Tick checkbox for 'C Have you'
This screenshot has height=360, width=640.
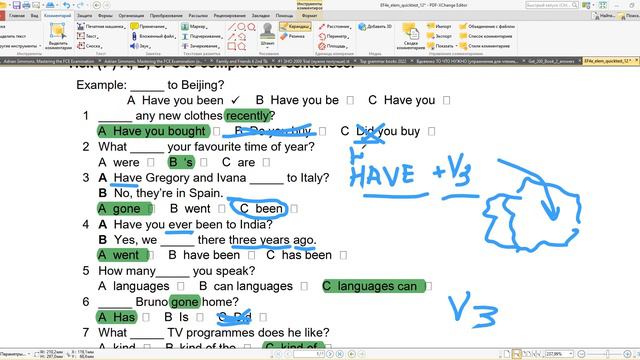pos(447,100)
